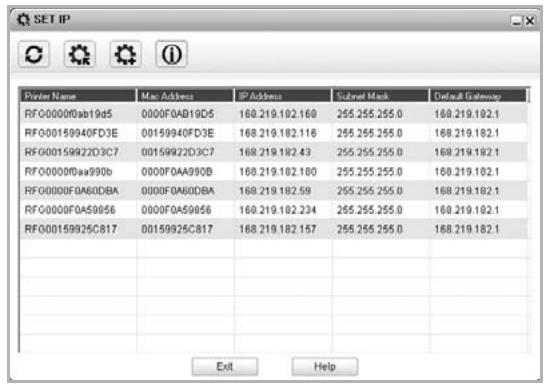Click subnet mask in RFG00159940FD3E row
Image resolution: width=545 pixels, height=387 pixels.
point(369,133)
